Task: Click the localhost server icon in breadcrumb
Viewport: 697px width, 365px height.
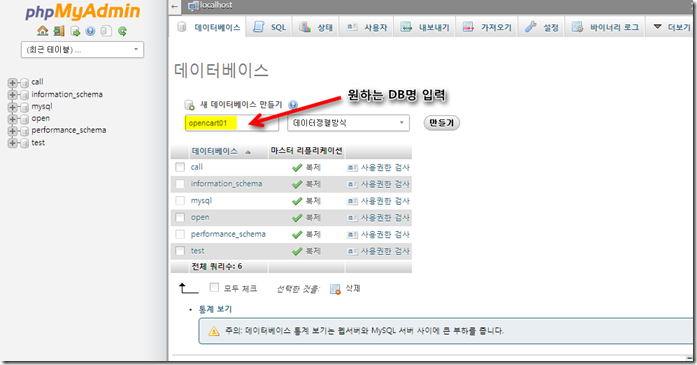Action: coord(193,5)
